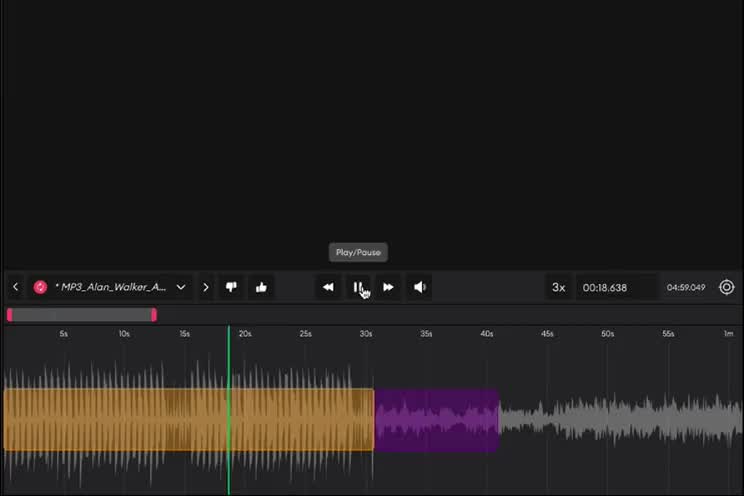The width and height of the screenshot is (744, 496).
Task: Click the thumbs down icon
Action: [x=231, y=287]
